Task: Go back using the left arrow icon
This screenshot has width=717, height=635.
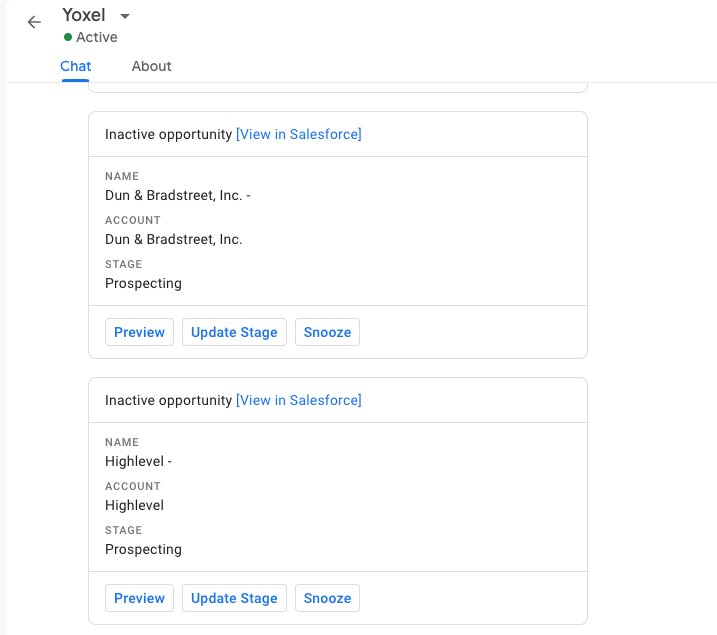Action: [x=34, y=22]
